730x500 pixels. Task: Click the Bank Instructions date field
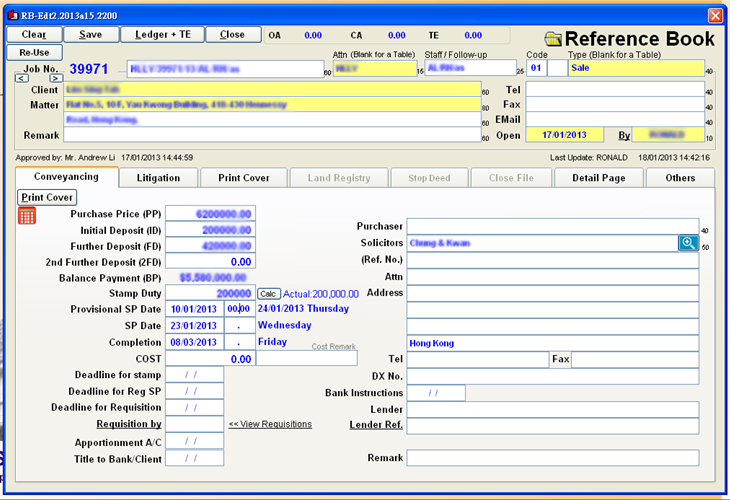pyautogui.click(x=436, y=393)
